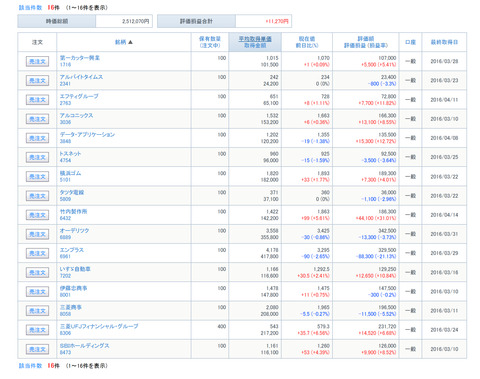
Task: Click sell order button for 三菱商事
Action: pos(37,311)
